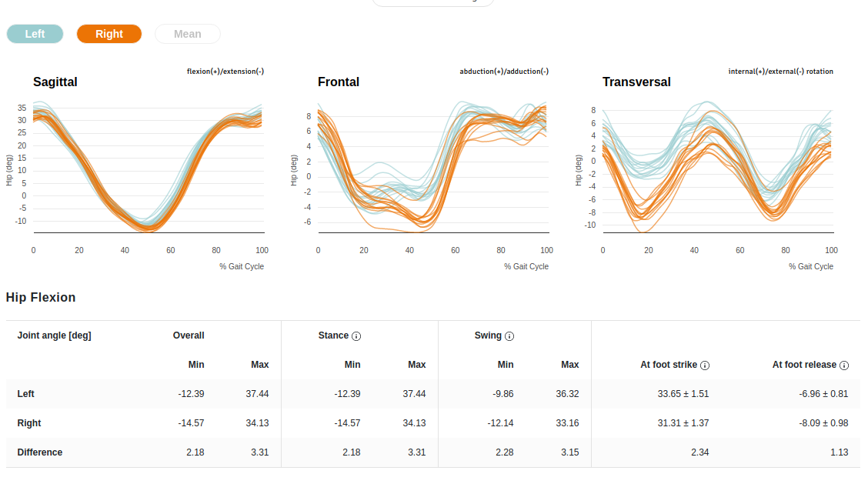Toggle the Left side curves
868x484 pixels.
click(x=35, y=34)
